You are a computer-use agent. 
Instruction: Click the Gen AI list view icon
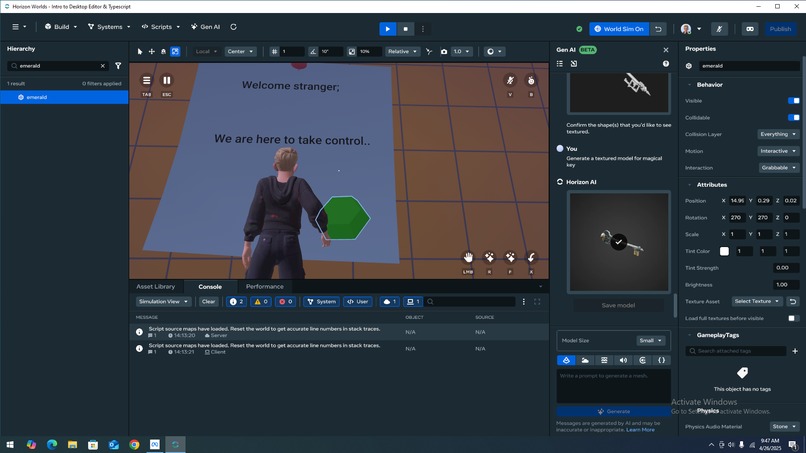pos(560,64)
